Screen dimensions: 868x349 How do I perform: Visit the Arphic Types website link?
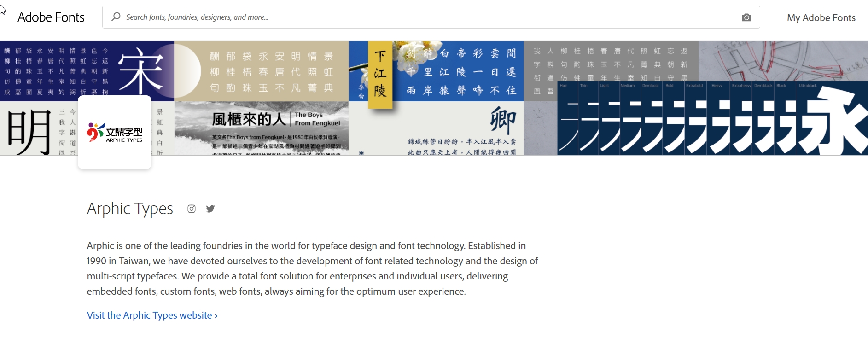coord(152,315)
